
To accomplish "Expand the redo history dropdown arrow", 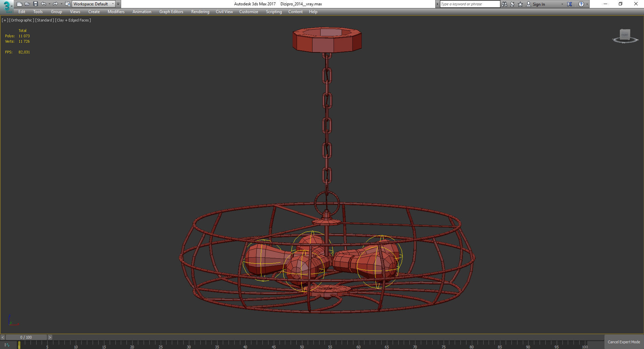I will tap(61, 4).
